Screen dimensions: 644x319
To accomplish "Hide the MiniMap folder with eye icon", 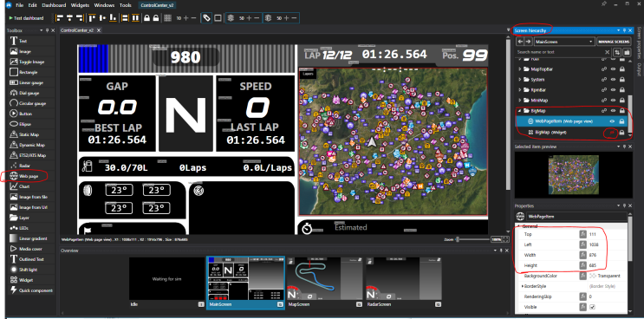I will point(613,101).
